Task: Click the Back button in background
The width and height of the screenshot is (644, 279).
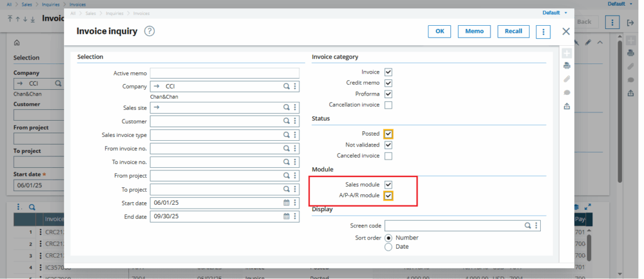Action: tap(584, 22)
